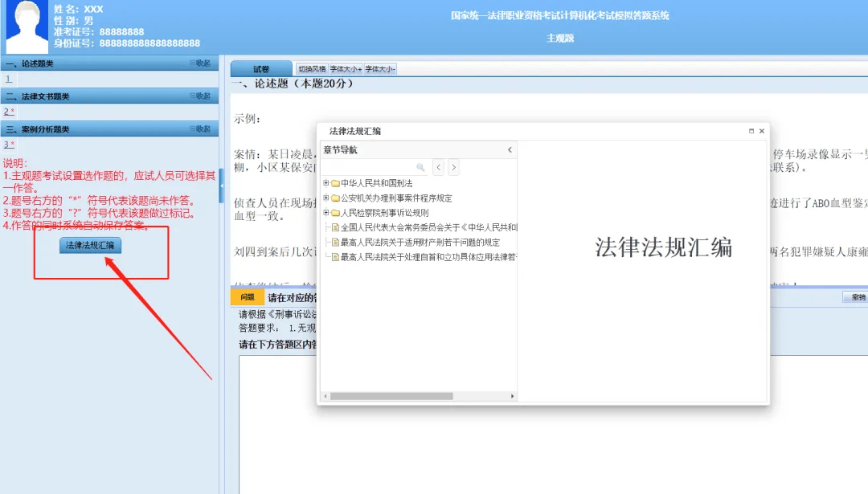Close the 法律法规汇编 dialog
This screenshot has height=494, width=868.
pos(762,131)
